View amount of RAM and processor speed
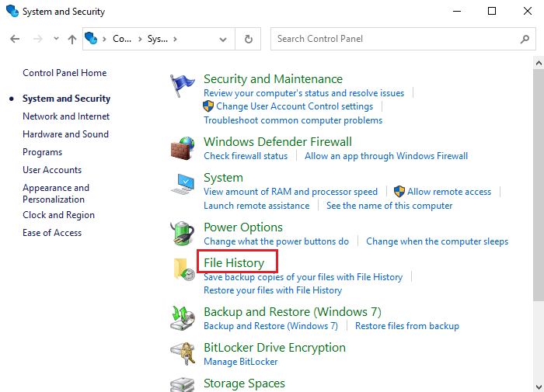544x392 pixels. [291, 192]
